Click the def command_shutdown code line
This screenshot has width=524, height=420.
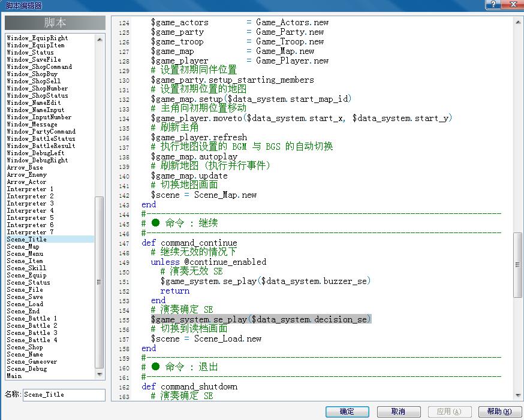point(189,386)
